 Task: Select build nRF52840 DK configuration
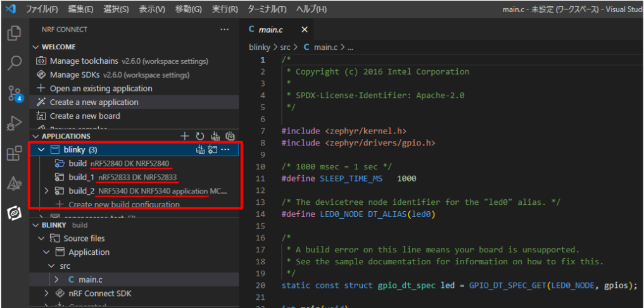134,164
